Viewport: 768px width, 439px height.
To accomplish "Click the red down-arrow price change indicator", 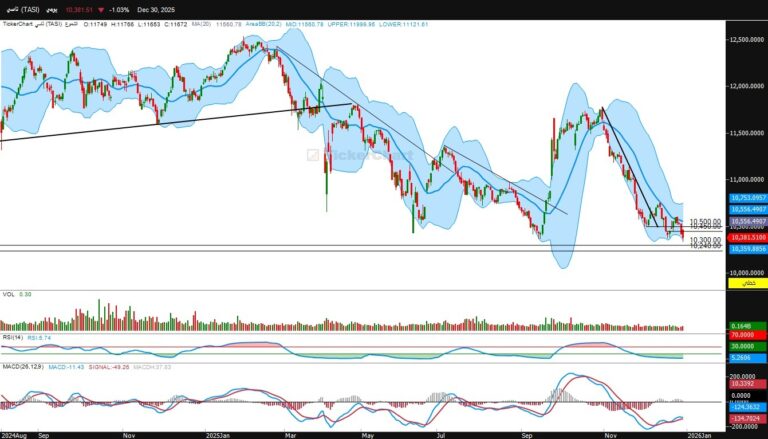I will 101,9.
